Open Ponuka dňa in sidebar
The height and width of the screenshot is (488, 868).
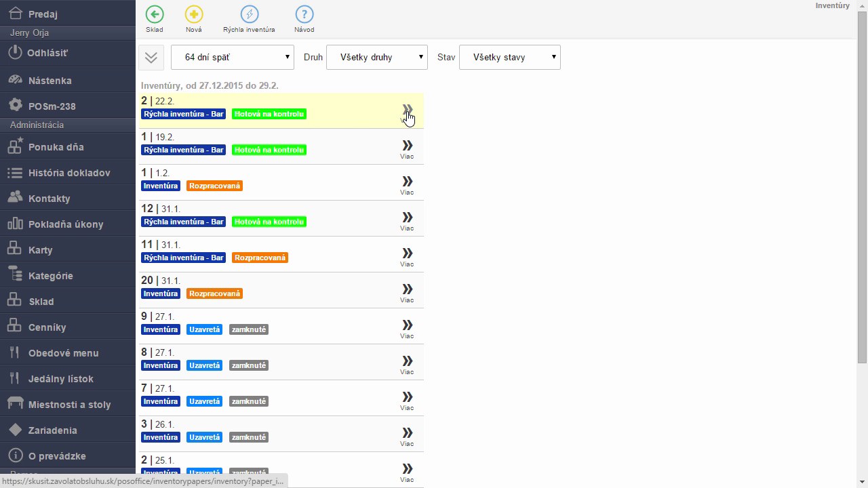[x=68, y=146]
